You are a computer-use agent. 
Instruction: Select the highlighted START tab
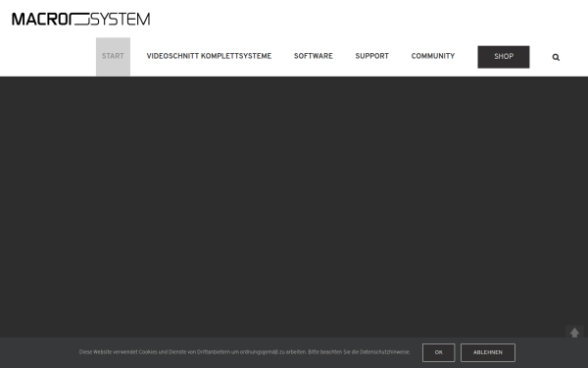113,56
